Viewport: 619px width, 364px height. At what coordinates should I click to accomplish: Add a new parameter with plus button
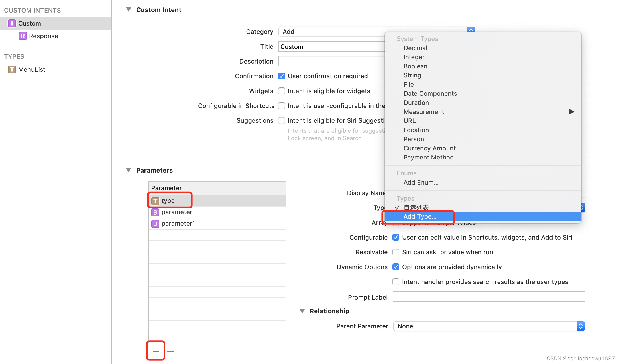[156, 351]
